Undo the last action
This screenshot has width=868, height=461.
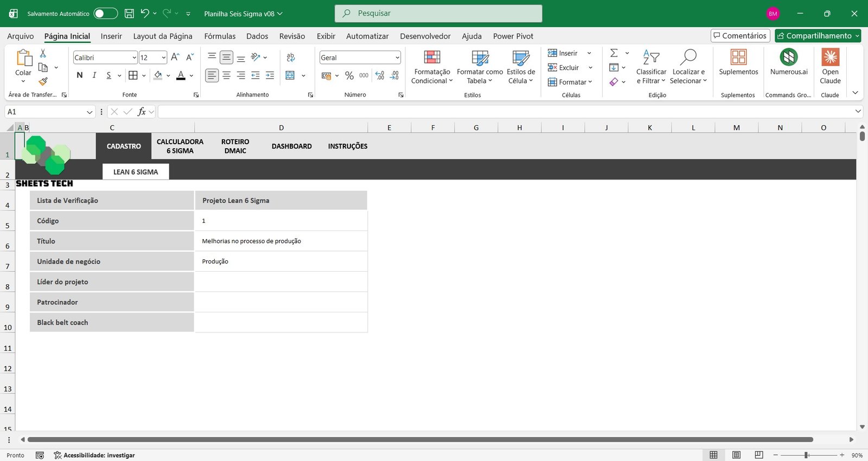[144, 14]
